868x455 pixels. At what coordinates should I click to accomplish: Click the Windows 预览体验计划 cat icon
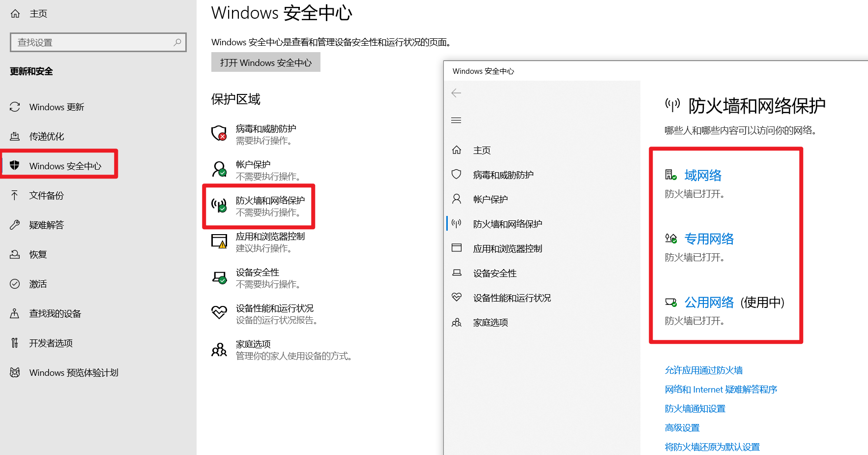click(15, 372)
